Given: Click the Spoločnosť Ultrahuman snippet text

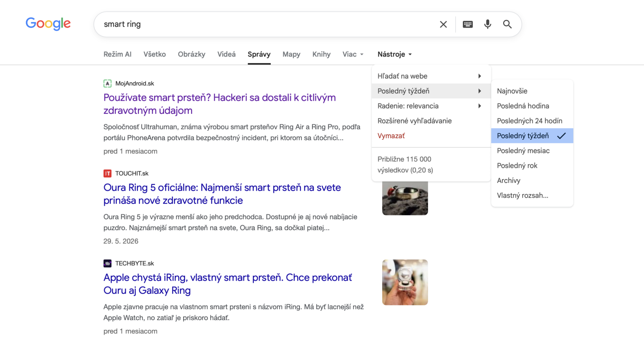Looking at the screenshot, I should tap(232, 132).
